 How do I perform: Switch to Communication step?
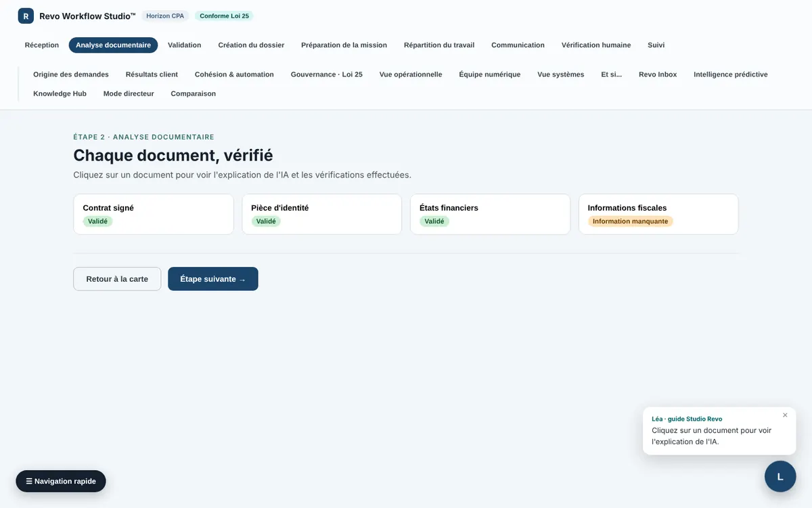coord(518,45)
